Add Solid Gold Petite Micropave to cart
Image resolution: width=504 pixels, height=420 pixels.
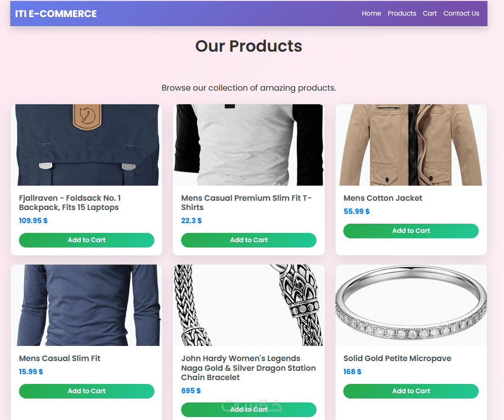[411, 391]
